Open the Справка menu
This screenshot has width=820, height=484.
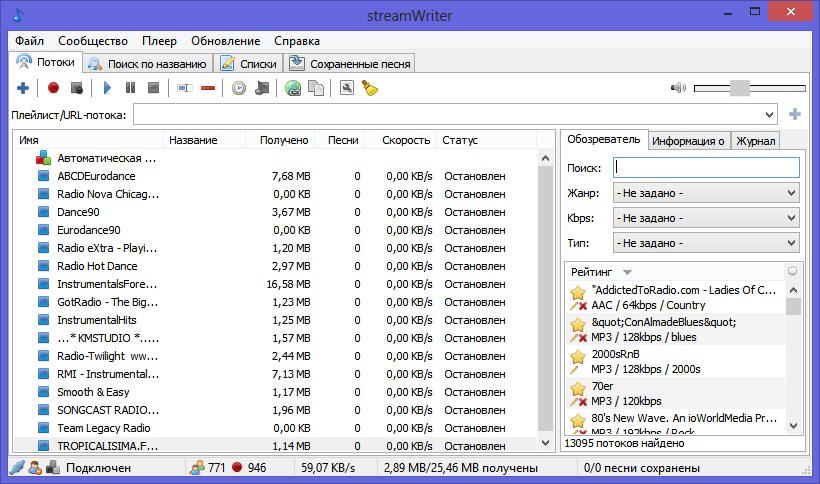coord(297,41)
